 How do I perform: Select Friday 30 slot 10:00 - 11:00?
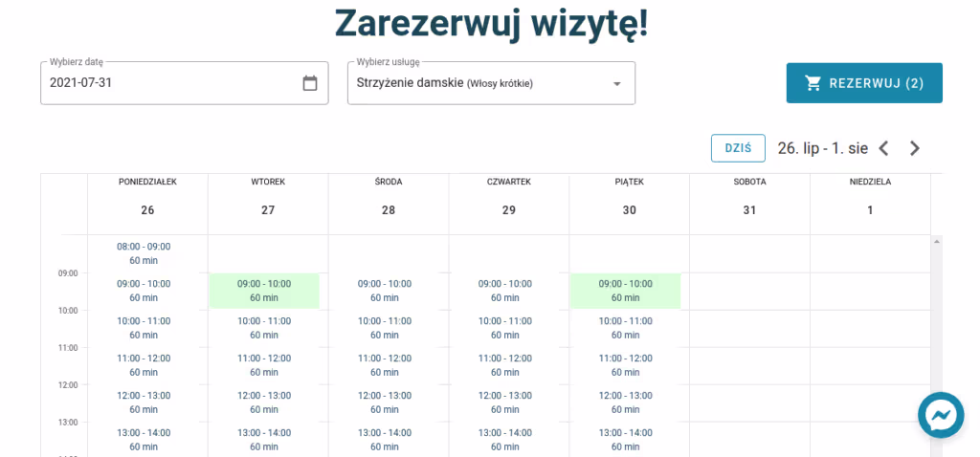626,328
